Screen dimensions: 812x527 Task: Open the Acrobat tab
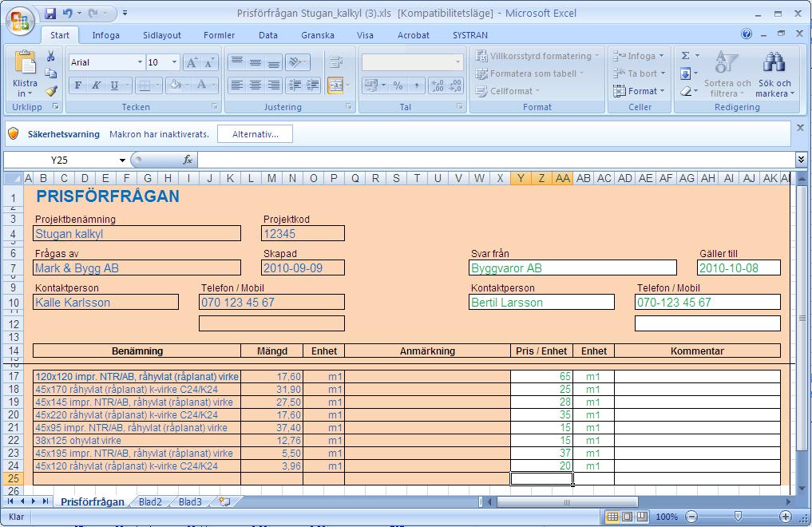(x=414, y=35)
